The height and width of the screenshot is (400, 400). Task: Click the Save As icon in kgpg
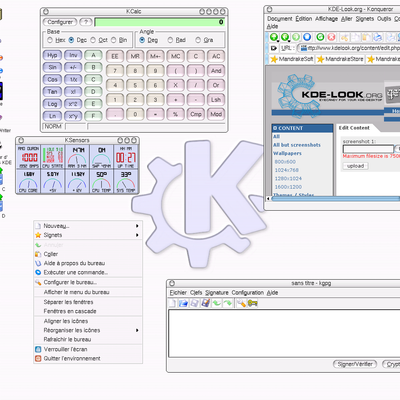click(206, 303)
